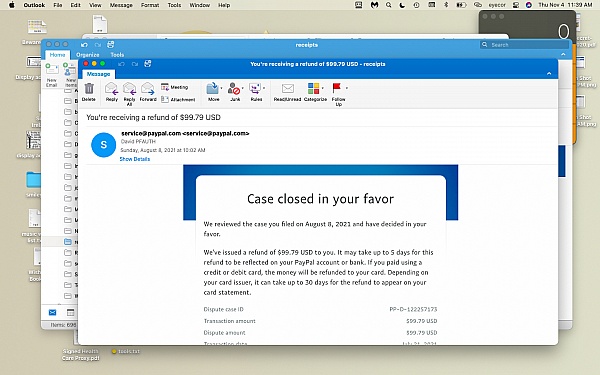Click the Show Details link
Viewport: 600px width, 375px height.
coord(135,159)
